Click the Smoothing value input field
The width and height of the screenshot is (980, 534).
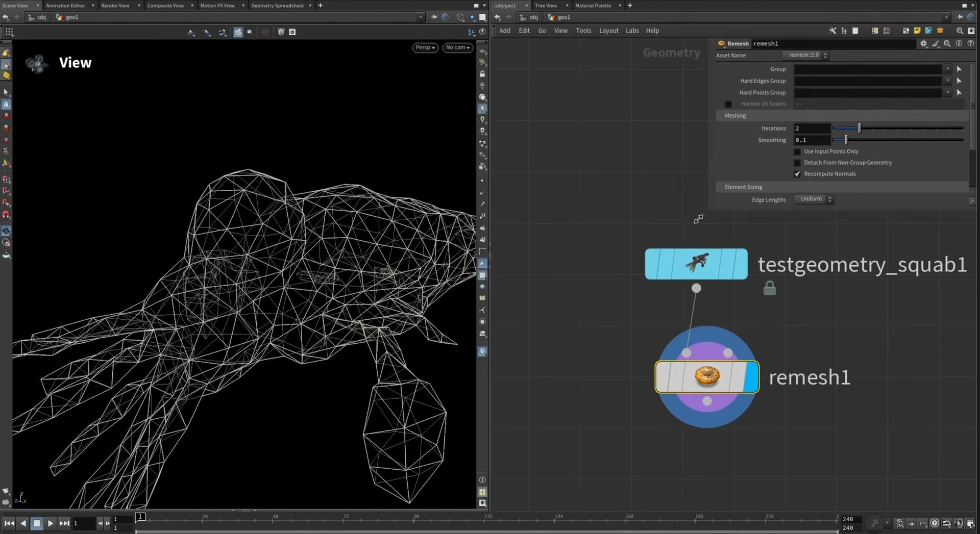pyautogui.click(x=812, y=140)
